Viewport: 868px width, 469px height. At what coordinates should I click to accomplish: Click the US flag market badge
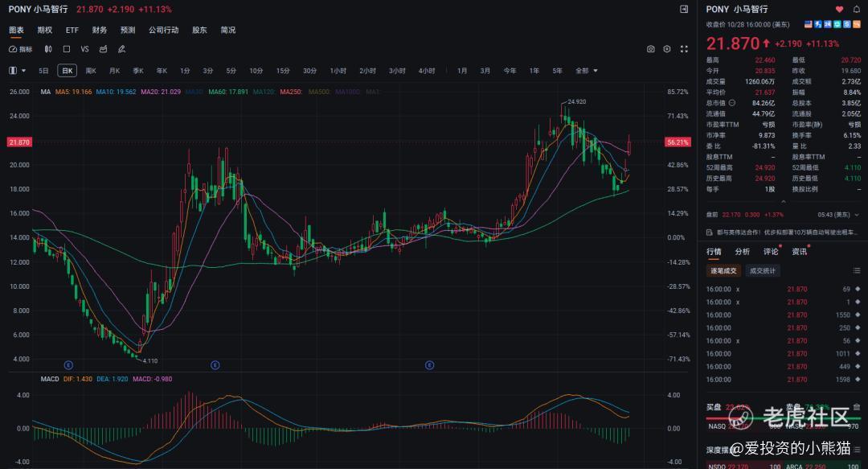click(809, 24)
